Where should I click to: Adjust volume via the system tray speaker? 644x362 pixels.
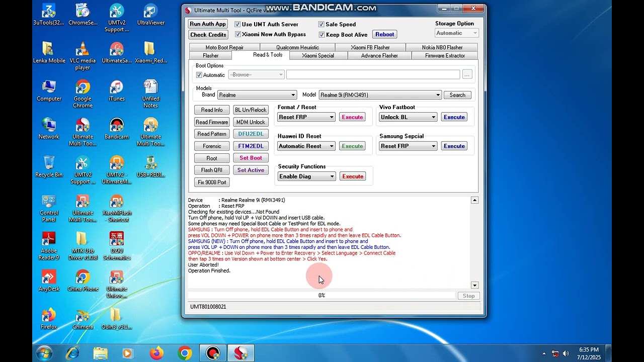point(566,353)
